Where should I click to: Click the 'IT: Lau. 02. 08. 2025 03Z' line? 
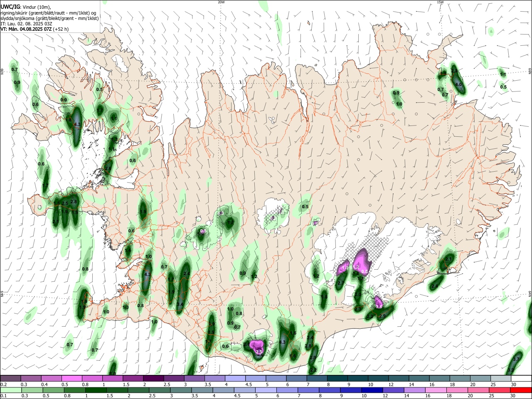(26, 24)
